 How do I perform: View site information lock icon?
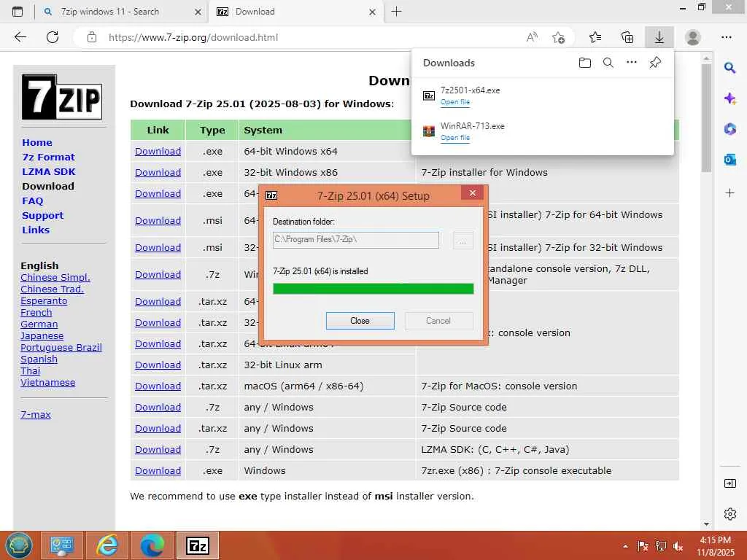(x=92, y=37)
